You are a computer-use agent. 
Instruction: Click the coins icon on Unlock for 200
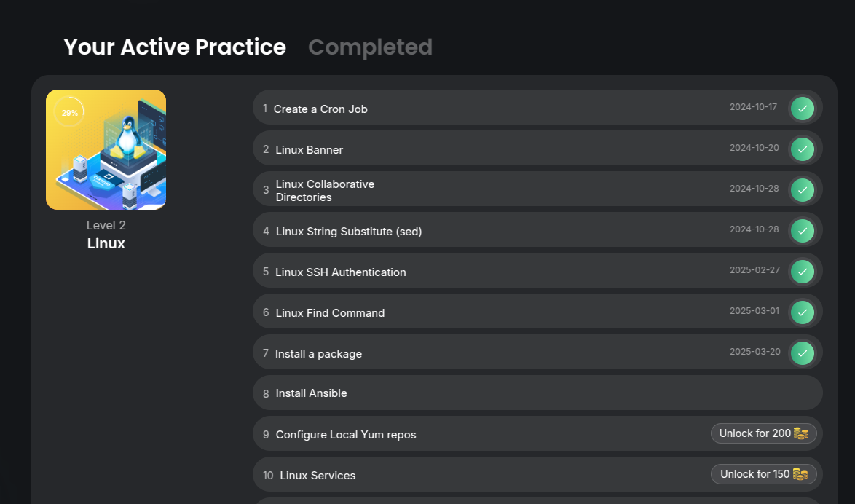pyautogui.click(x=801, y=433)
